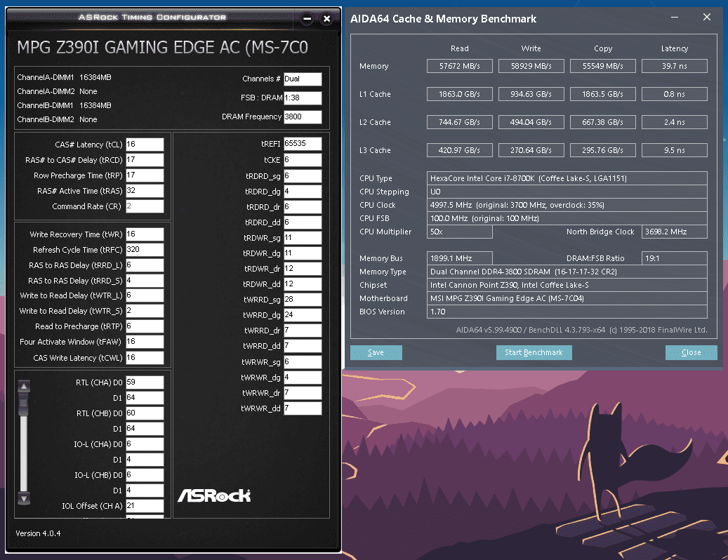Click the North Bridge Clock value 3698.2 MHz
Image resolution: width=728 pixels, height=560 pixels.
(x=675, y=232)
